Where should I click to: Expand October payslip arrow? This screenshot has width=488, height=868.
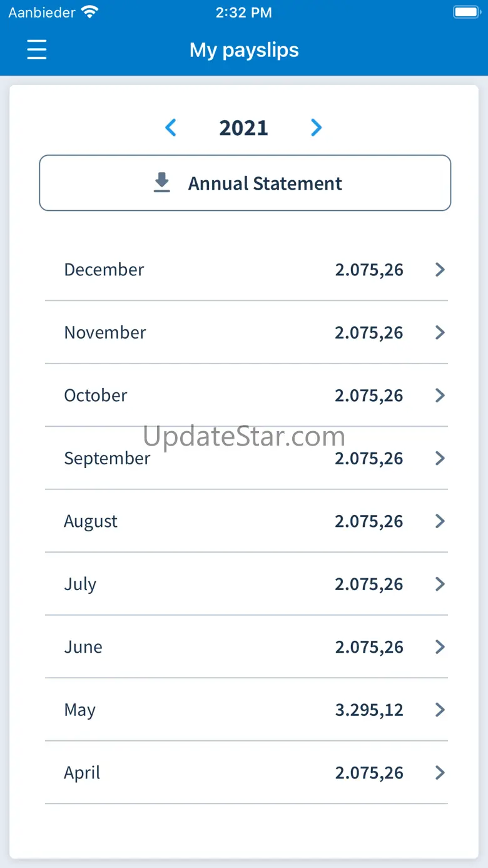440,396
